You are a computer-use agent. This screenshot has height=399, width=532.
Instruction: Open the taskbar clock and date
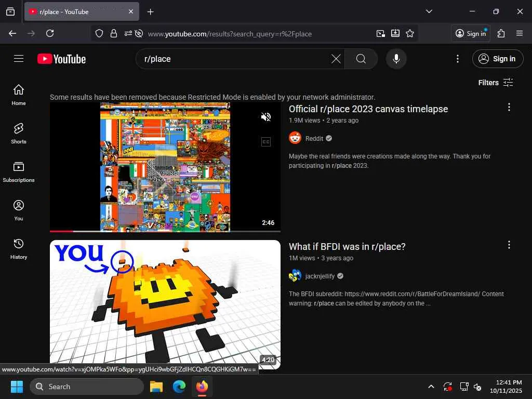point(506,387)
